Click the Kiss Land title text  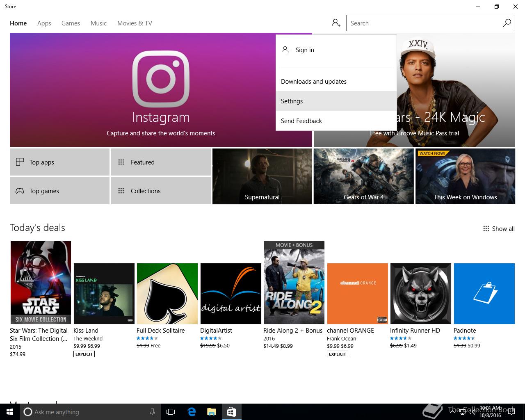coord(86,331)
